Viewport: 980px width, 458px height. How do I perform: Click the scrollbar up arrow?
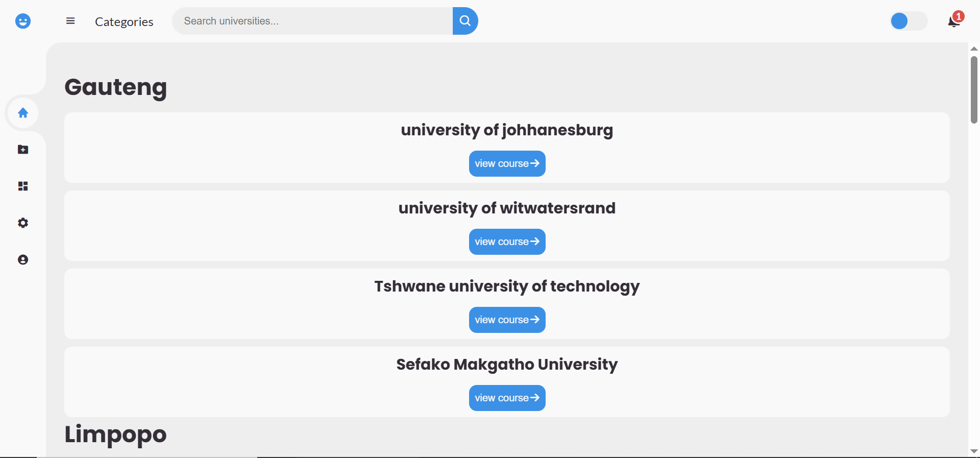(974, 49)
